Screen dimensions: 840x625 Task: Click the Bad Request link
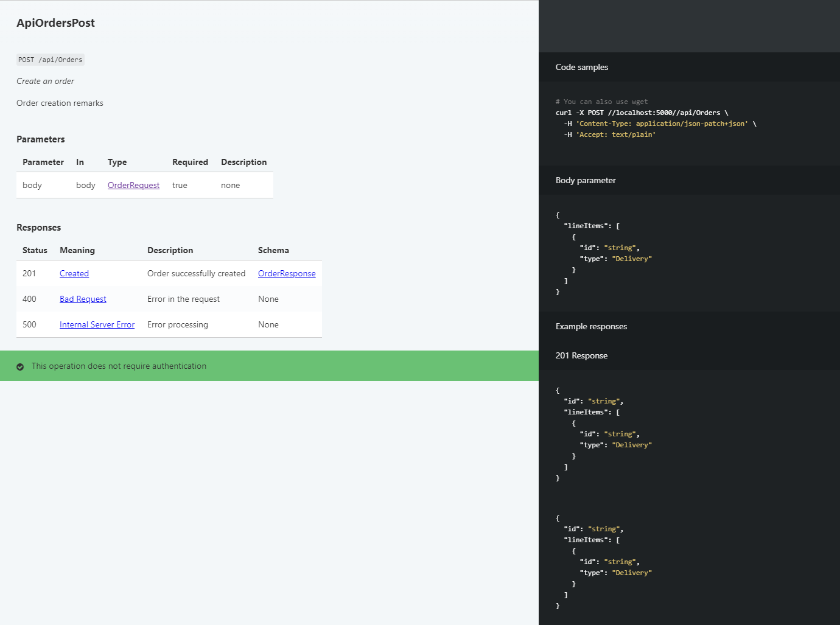(83, 299)
